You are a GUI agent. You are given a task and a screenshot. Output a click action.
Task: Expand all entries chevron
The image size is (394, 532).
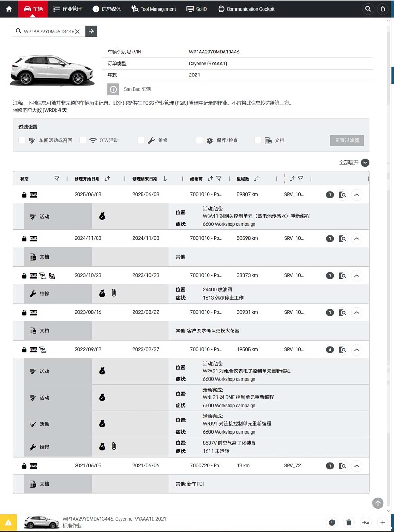point(365,163)
